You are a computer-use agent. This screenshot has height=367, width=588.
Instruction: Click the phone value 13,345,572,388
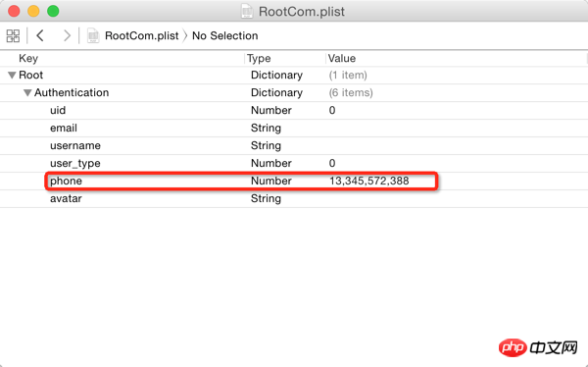[369, 182]
